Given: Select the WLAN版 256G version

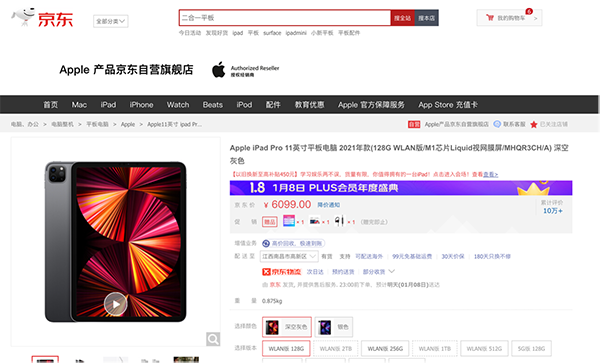Looking at the screenshot, I should (385, 348).
